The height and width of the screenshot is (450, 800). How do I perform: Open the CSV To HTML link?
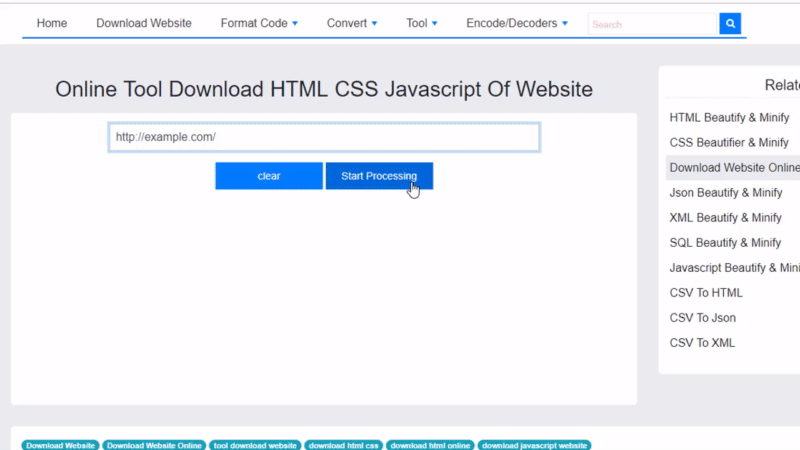[x=706, y=293]
